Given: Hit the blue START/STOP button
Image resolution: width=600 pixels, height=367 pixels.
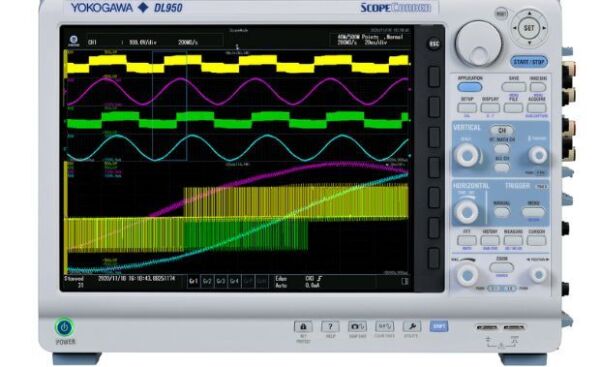Looking at the screenshot, I should (529, 62).
